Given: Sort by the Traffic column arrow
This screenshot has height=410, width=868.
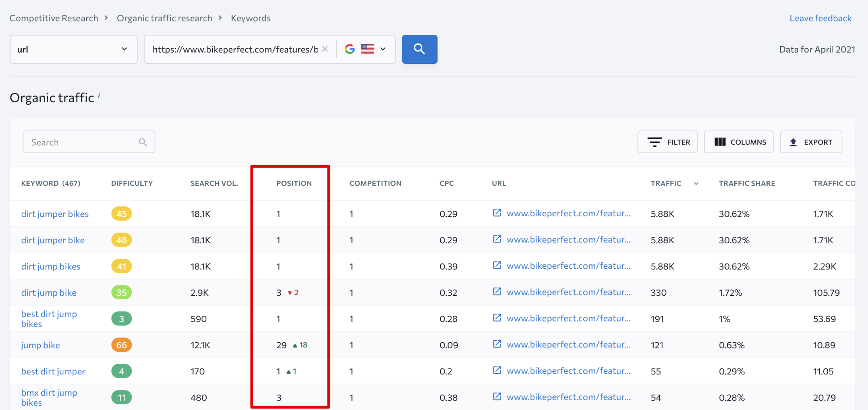Looking at the screenshot, I should [696, 183].
